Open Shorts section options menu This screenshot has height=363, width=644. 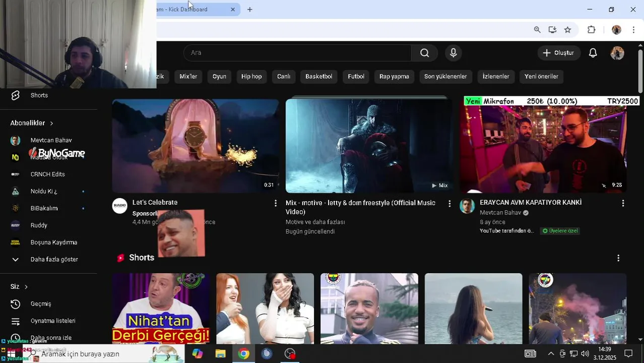pos(618,258)
